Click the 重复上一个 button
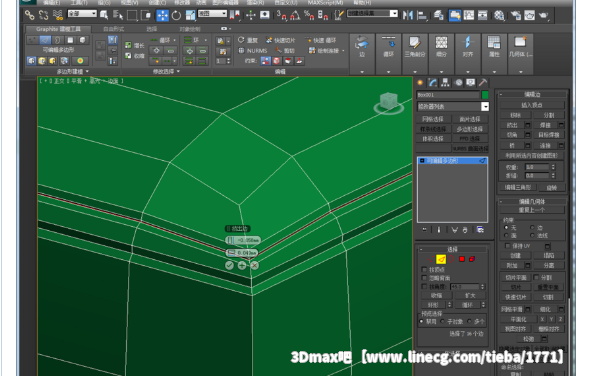 tap(532, 210)
